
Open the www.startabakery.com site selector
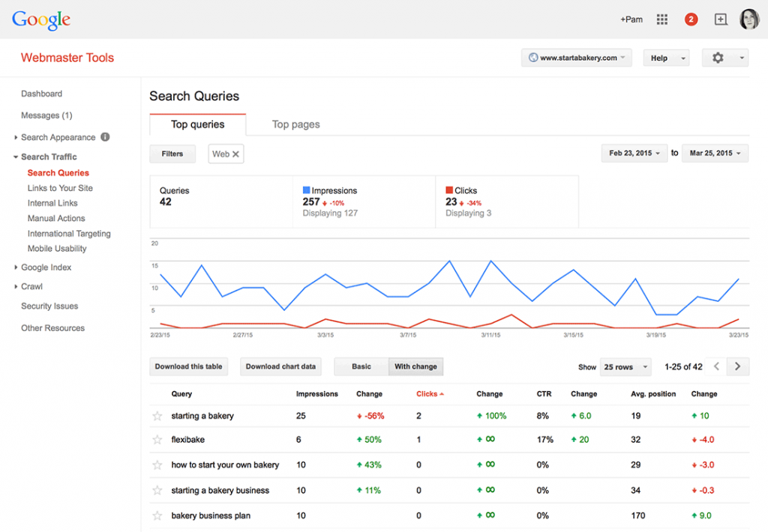[x=577, y=58]
